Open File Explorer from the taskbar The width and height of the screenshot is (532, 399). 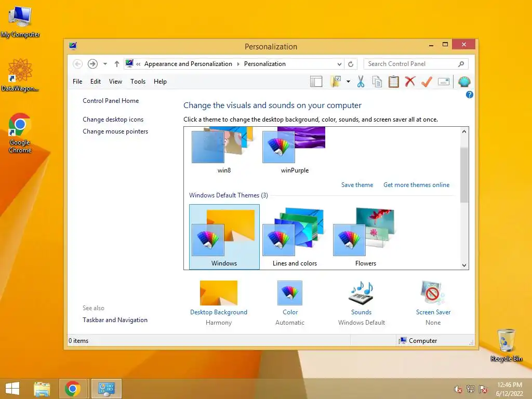[x=42, y=389]
